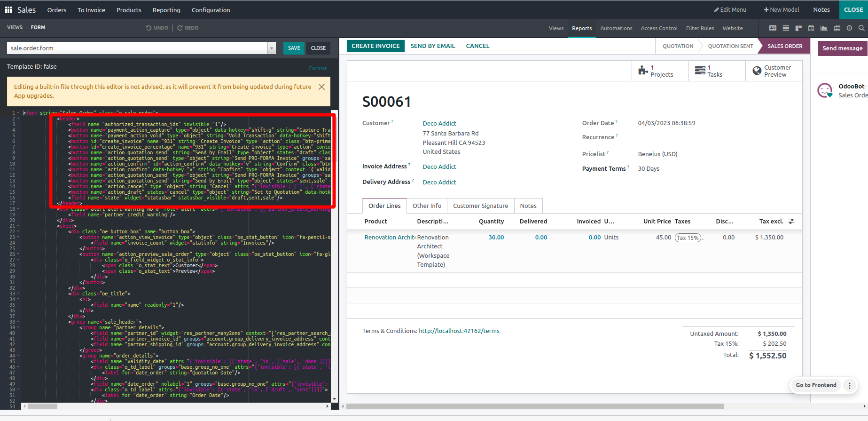The height and width of the screenshot is (421, 868).
Task: Click the Tasks list icon
Action: pos(700,71)
